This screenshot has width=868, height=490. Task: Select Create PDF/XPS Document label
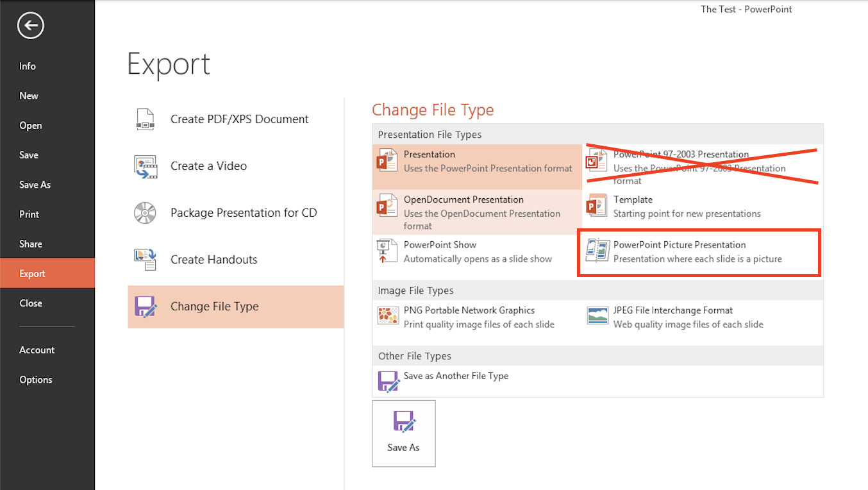point(240,119)
